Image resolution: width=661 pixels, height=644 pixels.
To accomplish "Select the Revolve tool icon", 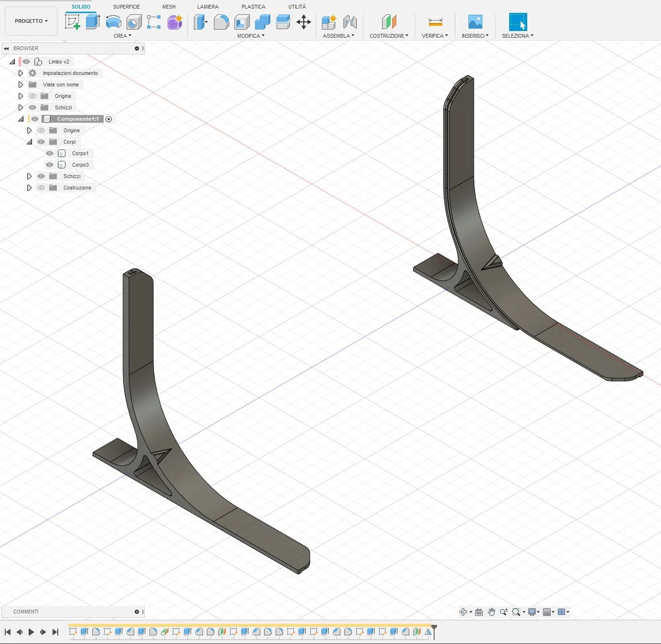I will [113, 22].
